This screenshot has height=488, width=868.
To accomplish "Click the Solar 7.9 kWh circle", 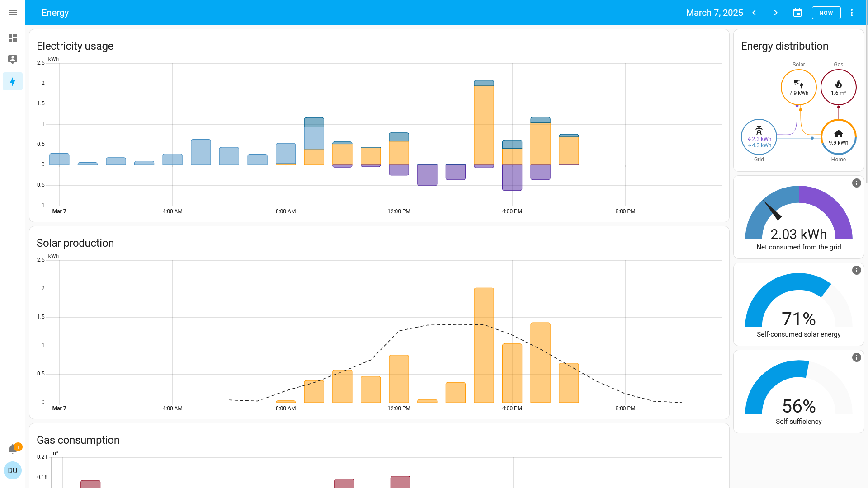I will tap(799, 87).
